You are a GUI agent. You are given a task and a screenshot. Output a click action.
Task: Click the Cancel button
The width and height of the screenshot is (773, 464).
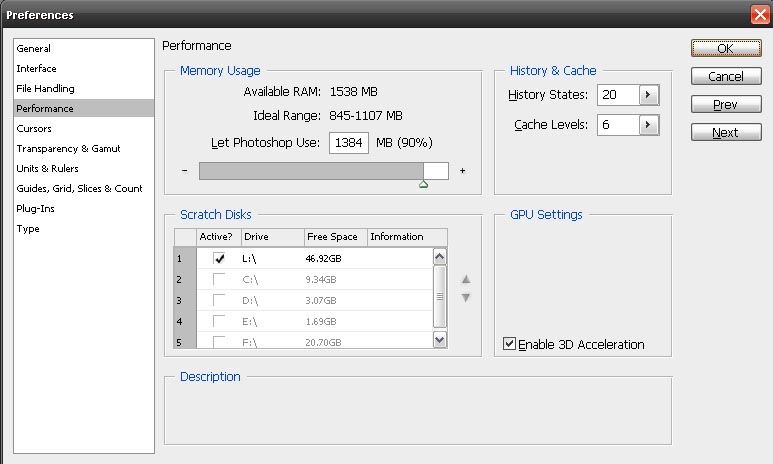click(726, 76)
